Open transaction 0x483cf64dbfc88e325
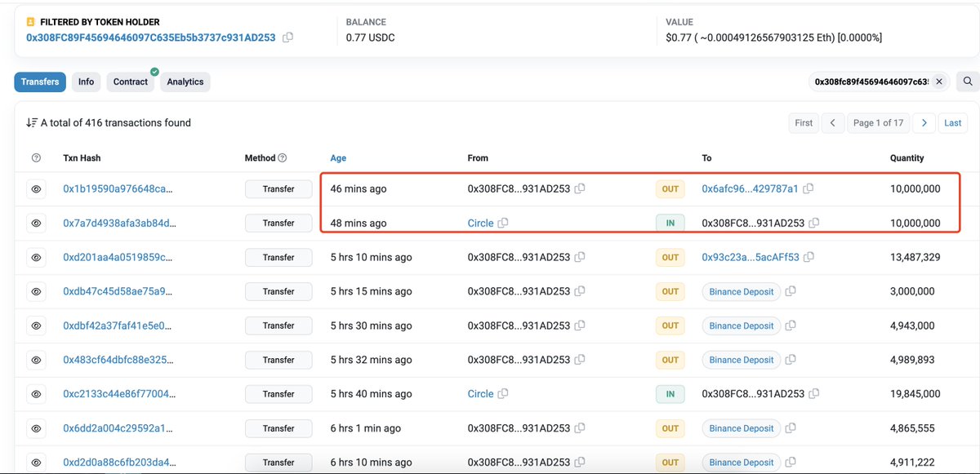Image resolution: width=980 pixels, height=474 pixels. coord(118,360)
